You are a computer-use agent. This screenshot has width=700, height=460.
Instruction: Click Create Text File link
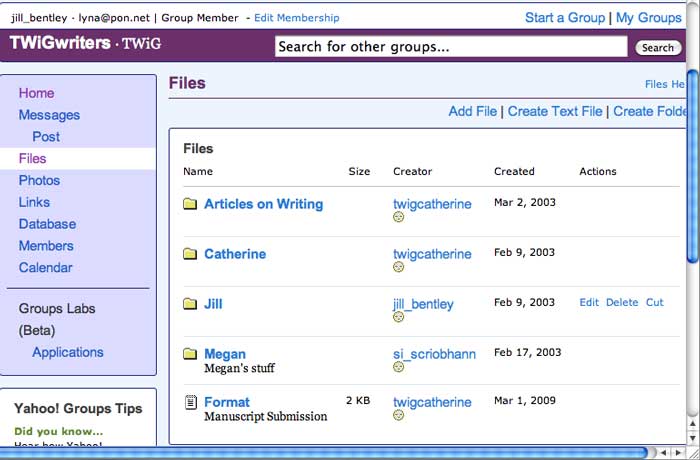click(x=555, y=111)
